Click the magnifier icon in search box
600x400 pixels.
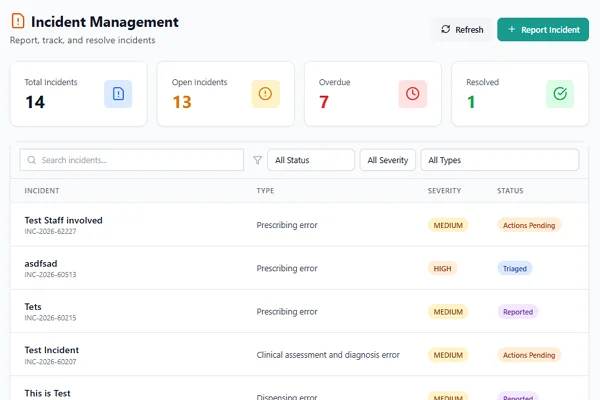32,160
